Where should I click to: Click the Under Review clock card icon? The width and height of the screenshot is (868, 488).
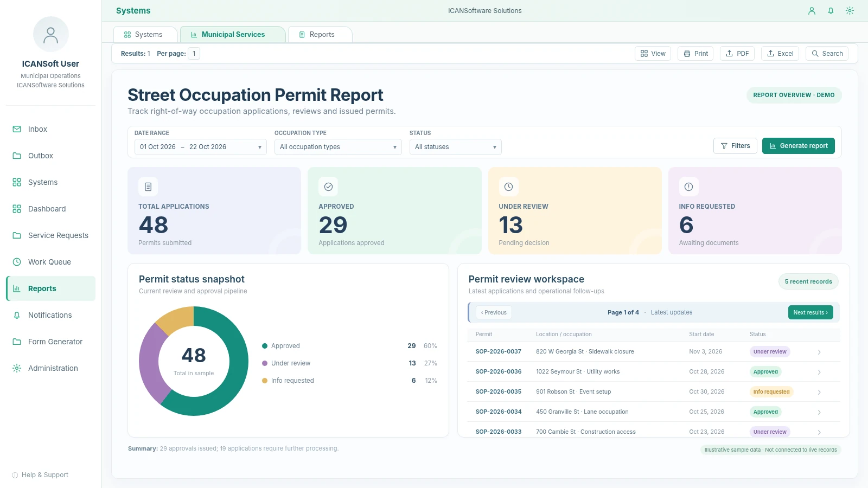click(x=508, y=187)
